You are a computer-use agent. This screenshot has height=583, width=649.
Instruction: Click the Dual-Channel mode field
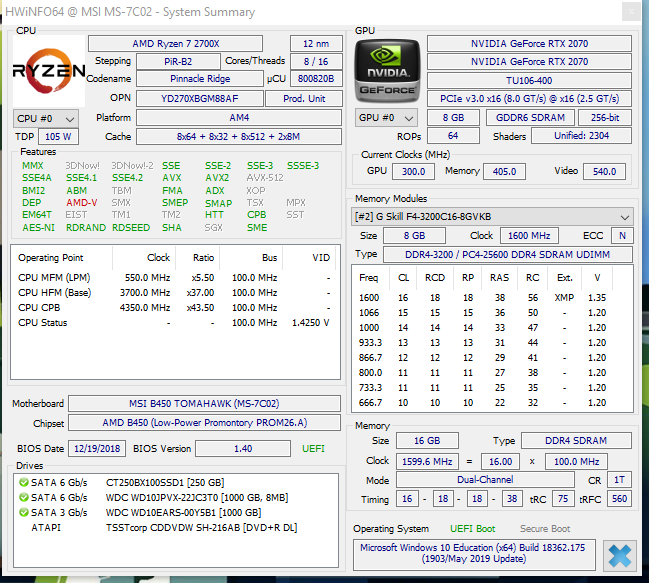pos(485,480)
